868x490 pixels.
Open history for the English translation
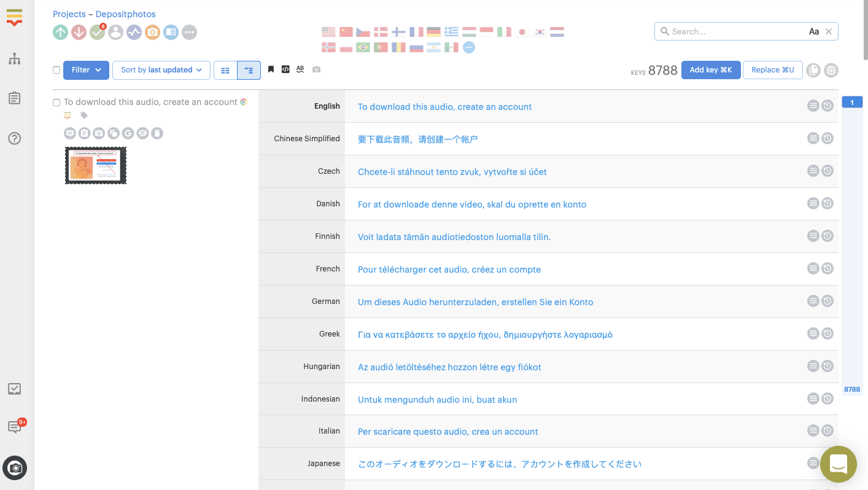827,106
